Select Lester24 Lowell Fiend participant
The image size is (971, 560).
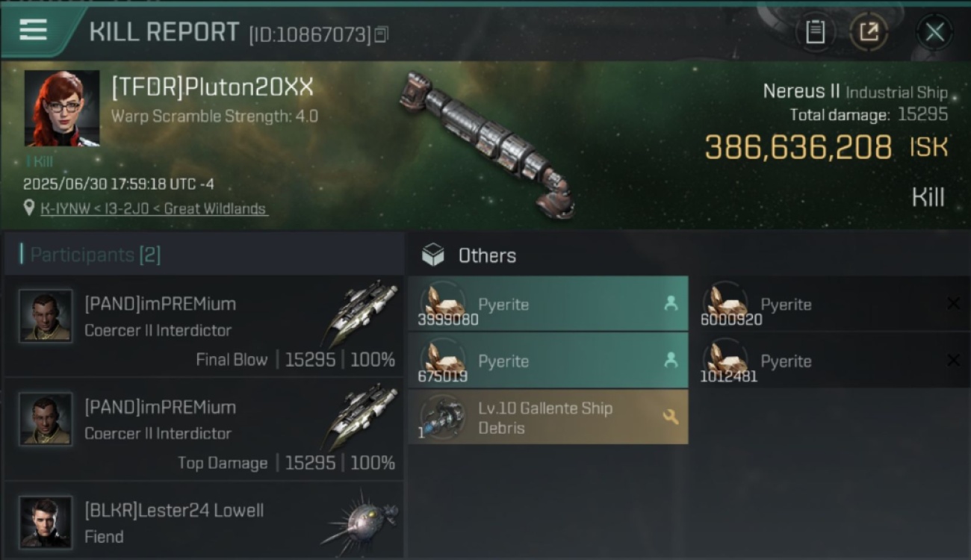(x=204, y=520)
